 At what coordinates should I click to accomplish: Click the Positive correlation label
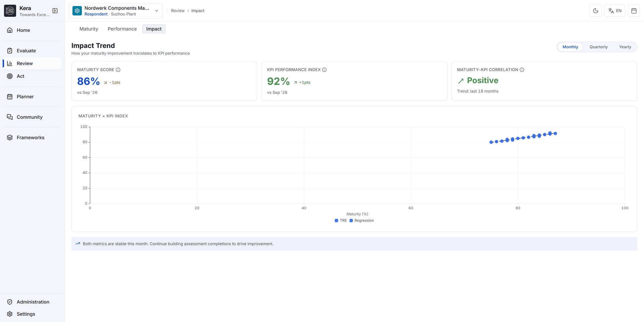pyautogui.click(x=483, y=80)
